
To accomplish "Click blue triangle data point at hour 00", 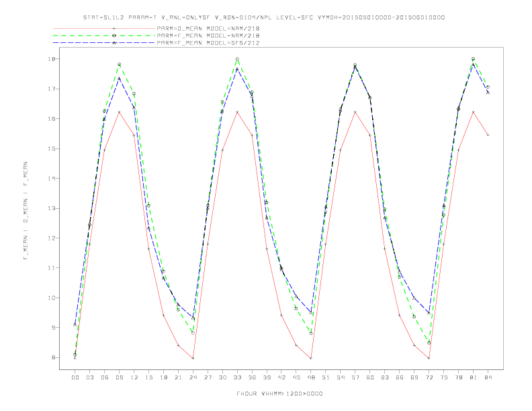I will (x=75, y=324).
